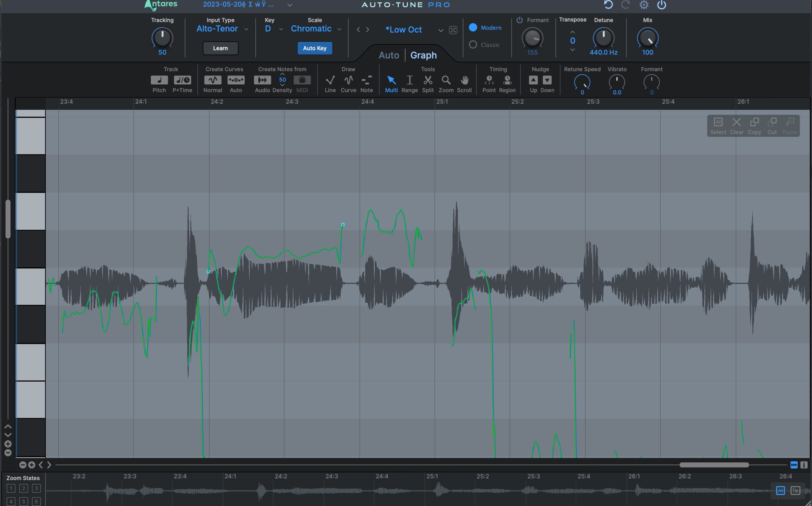
Task: Select the Pitch track icon
Action: coord(159,80)
